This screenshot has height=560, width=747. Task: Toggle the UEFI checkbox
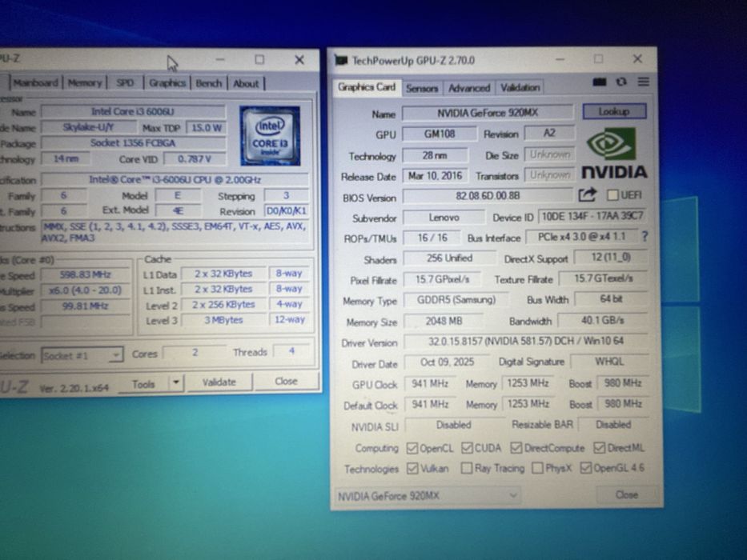(612, 194)
